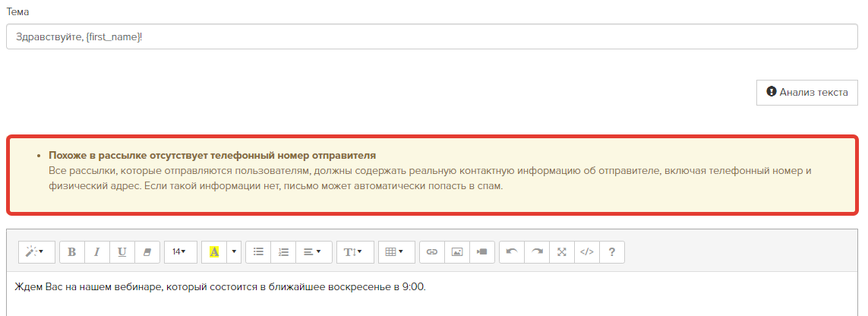Redo the last edit
The image size is (868, 316).
(x=537, y=251)
